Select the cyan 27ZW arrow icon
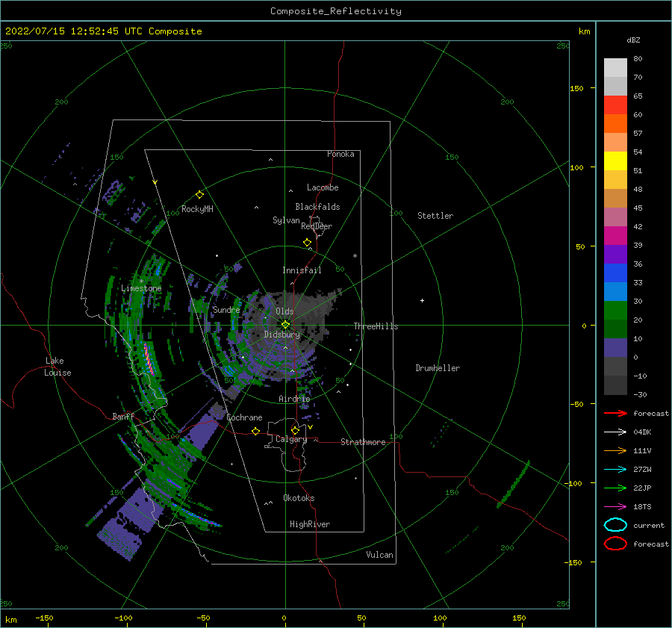Screen dimensions: 672x628 point(615,470)
